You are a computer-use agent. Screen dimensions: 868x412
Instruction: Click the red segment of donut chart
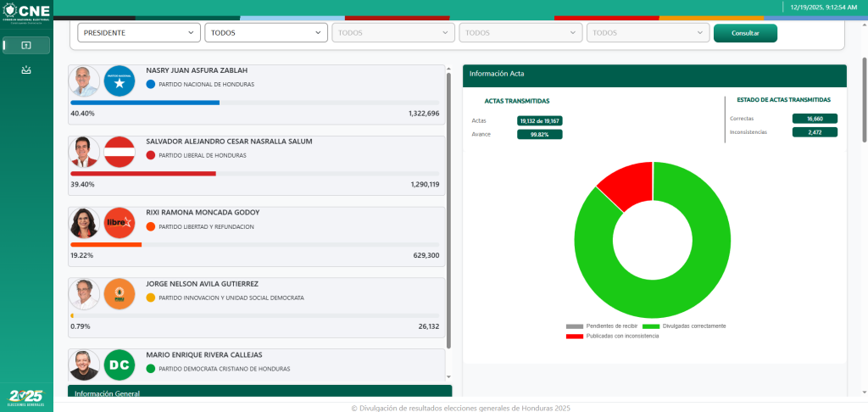pos(626,184)
